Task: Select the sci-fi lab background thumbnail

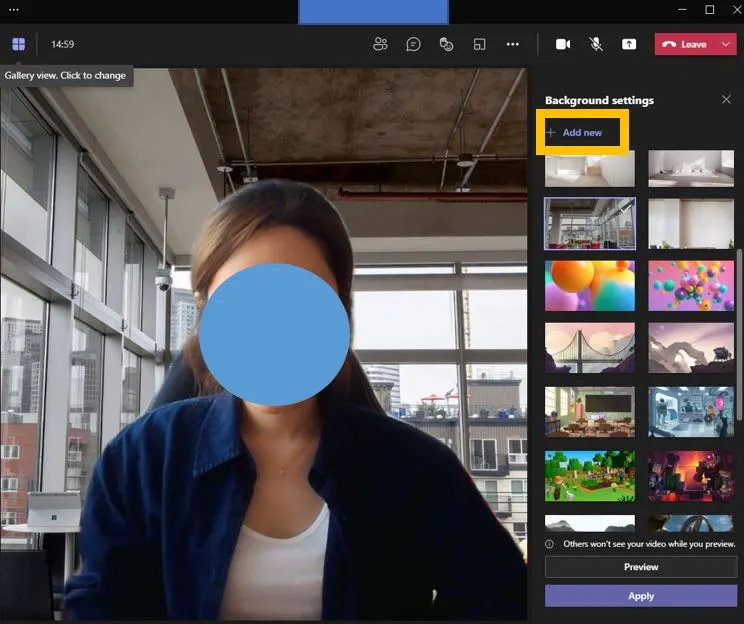Action: (x=691, y=412)
